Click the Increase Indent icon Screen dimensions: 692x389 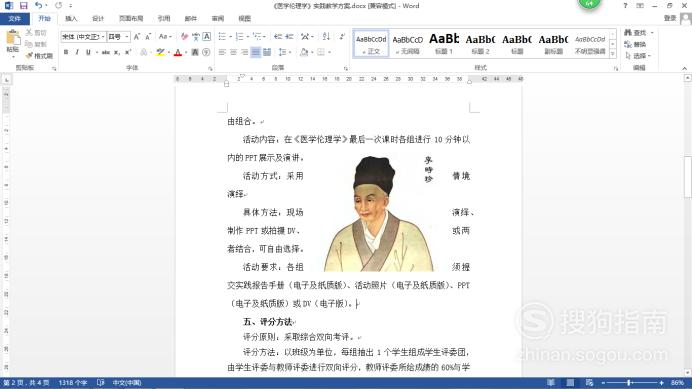pyautogui.click(x=289, y=37)
